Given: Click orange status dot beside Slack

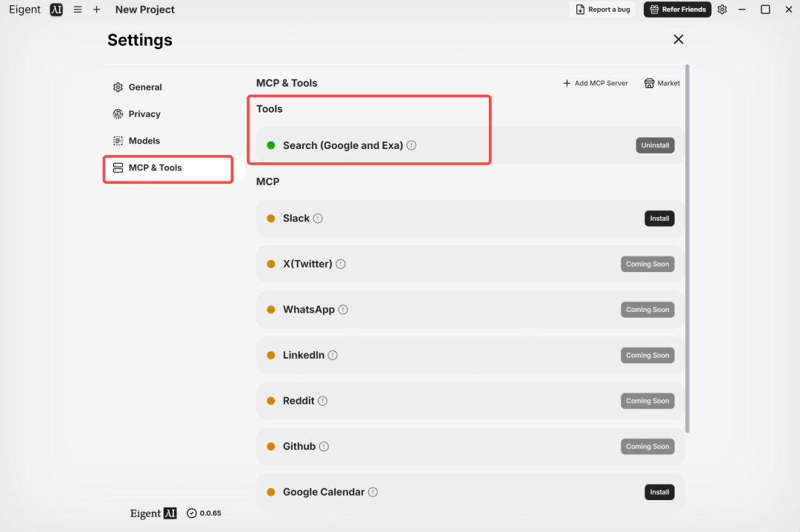Looking at the screenshot, I should pos(271,219).
